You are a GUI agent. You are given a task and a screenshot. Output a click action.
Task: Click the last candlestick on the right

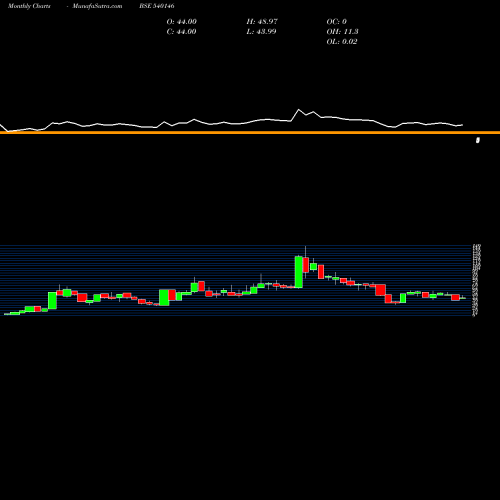pyautogui.click(x=463, y=298)
